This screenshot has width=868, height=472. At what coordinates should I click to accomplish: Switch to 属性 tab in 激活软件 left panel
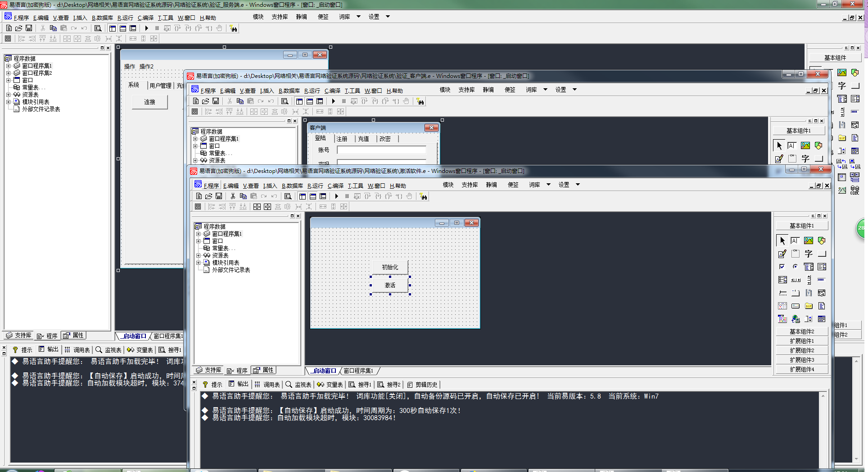[264, 370]
